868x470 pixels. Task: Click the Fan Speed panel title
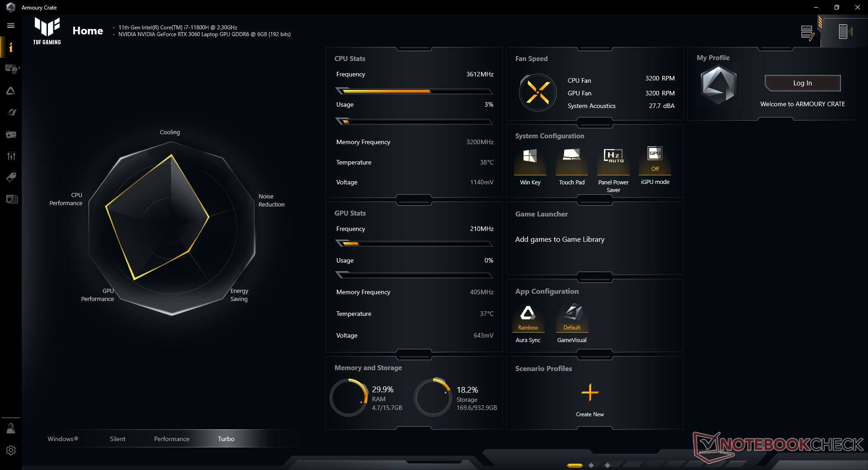click(531, 59)
